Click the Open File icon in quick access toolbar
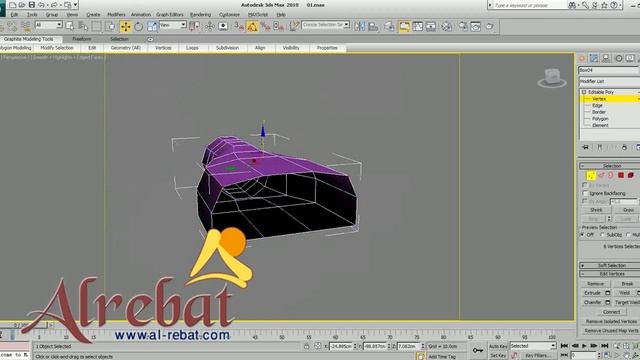640x360 pixels. 22,5
